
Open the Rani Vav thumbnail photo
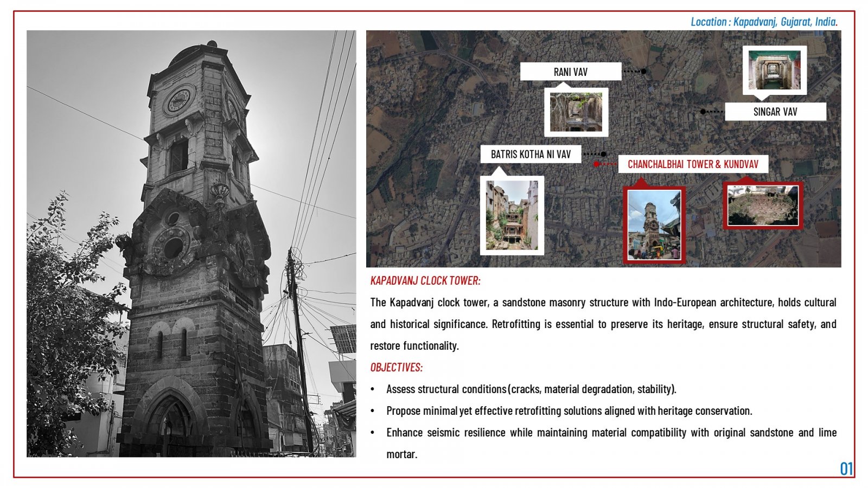pyautogui.click(x=576, y=112)
